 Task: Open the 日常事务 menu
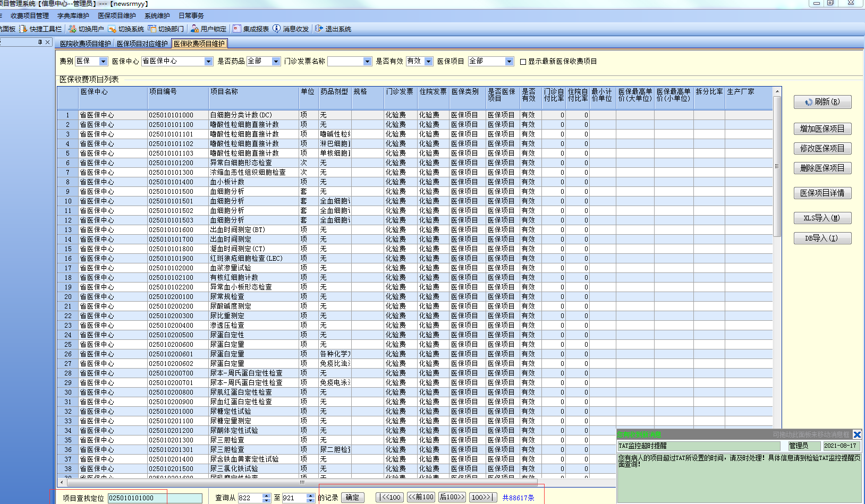[191, 16]
